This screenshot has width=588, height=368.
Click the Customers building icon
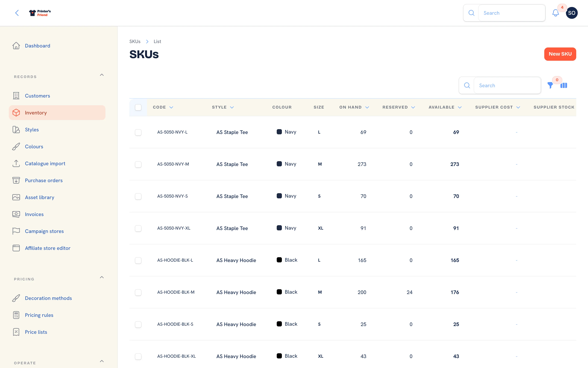point(16,96)
